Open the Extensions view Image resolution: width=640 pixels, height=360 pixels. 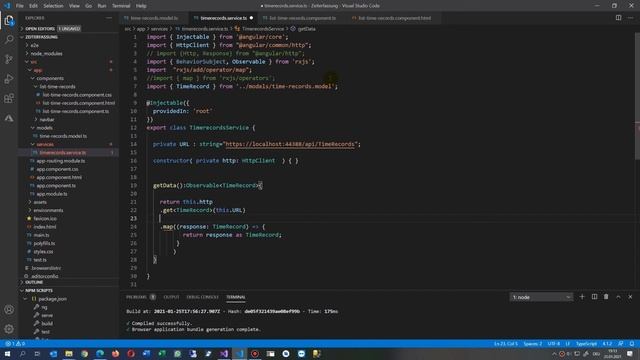9,98
